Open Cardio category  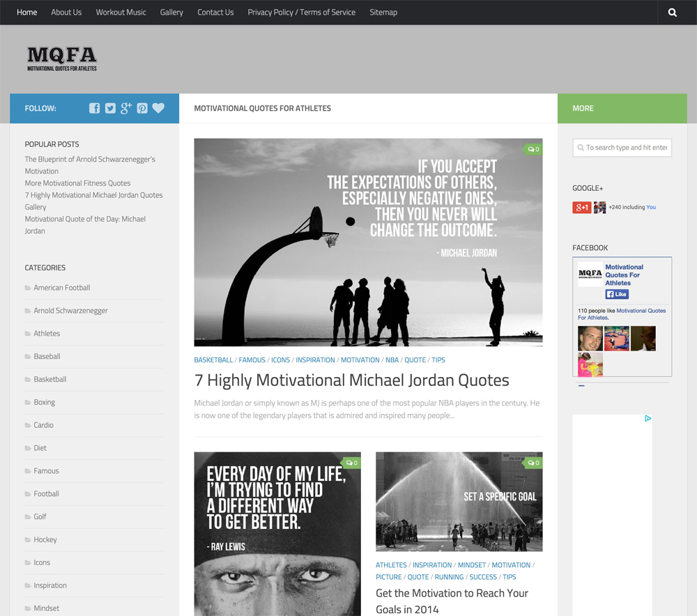pyautogui.click(x=43, y=425)
